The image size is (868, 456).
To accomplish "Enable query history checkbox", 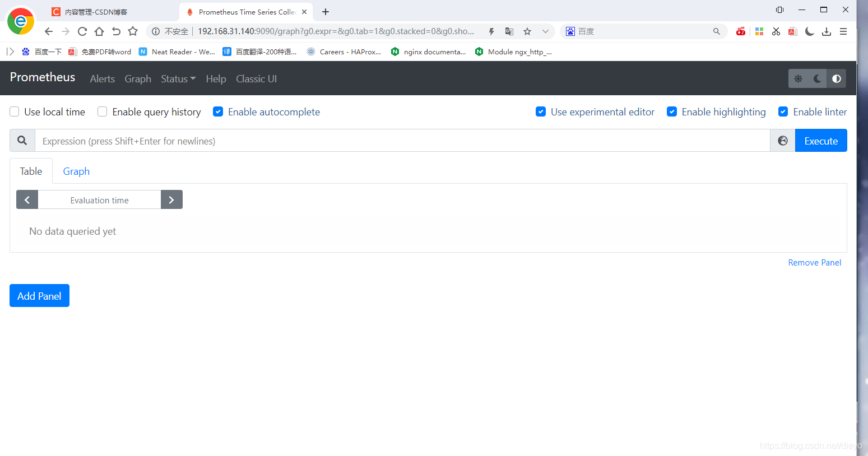I will [x=103, y=111].
